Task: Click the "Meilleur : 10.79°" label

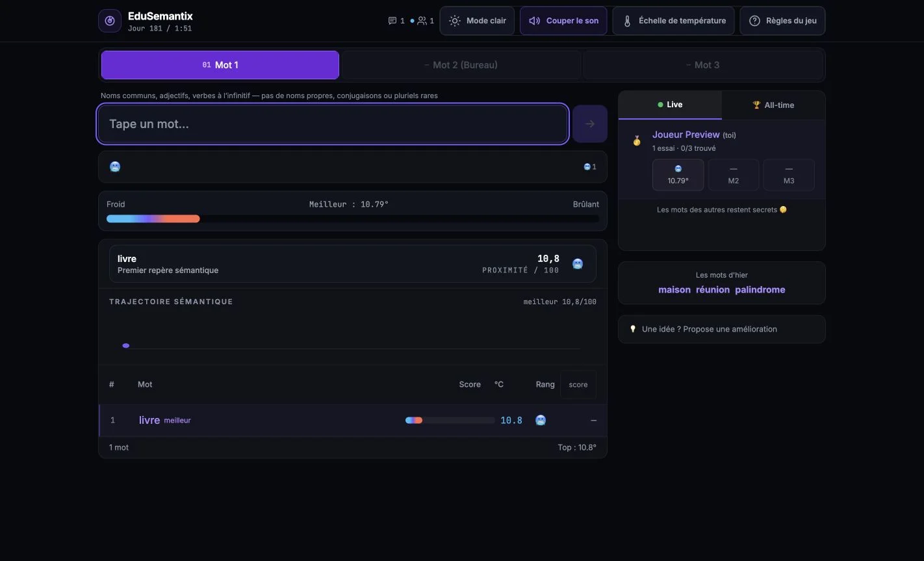Action: click(x=349, y=204)
